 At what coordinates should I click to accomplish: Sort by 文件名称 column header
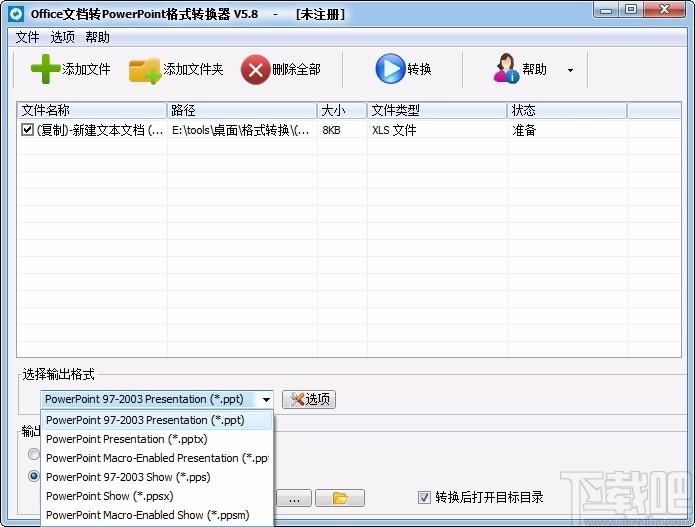point(92,110)
